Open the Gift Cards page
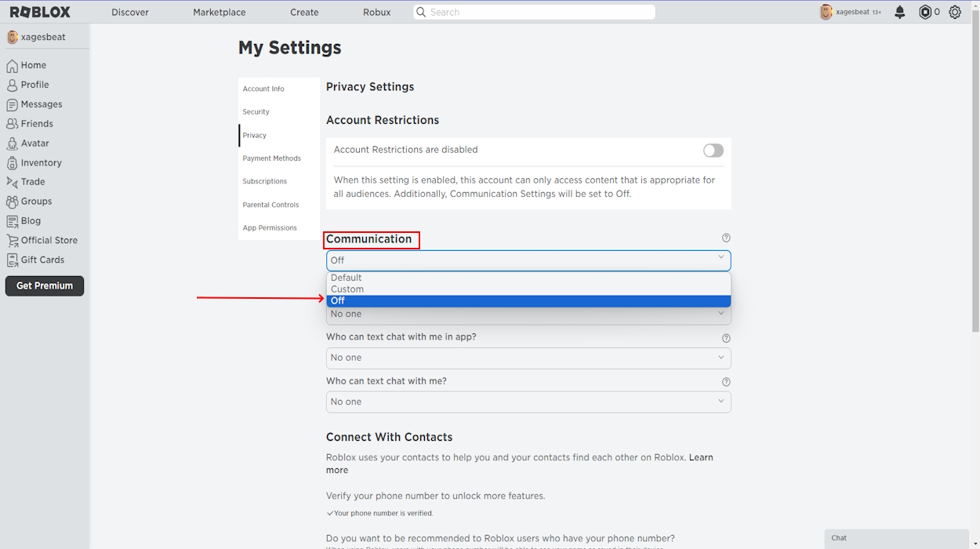Screen dimensions: 980x549 tap(42, 260)
